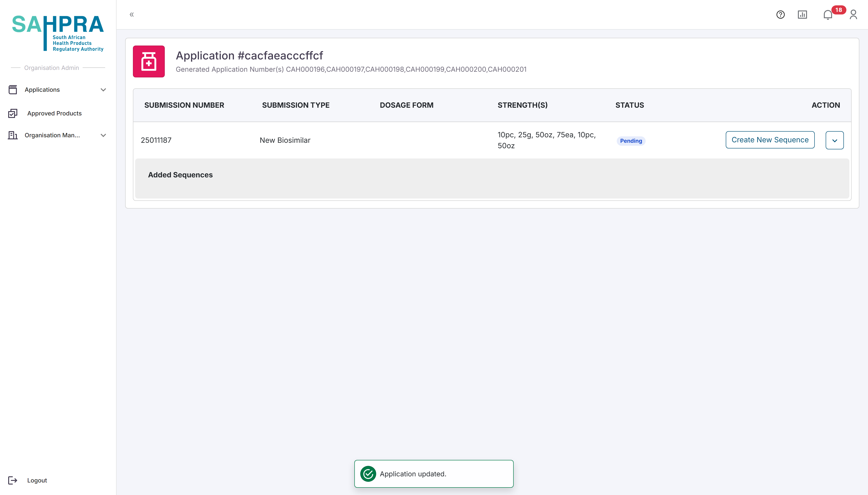Collapse the sidebar with the double-chevron icon
Viewport: 868px width, 495px height.
132,15
